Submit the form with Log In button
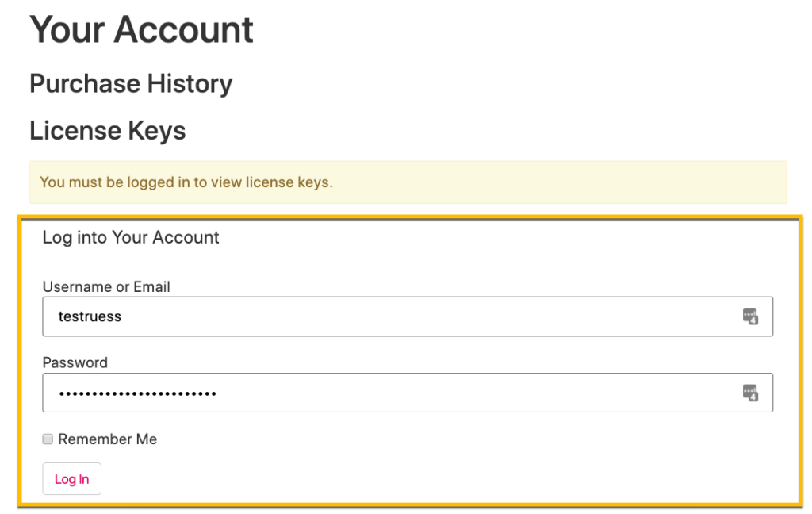 click(72, 479)
